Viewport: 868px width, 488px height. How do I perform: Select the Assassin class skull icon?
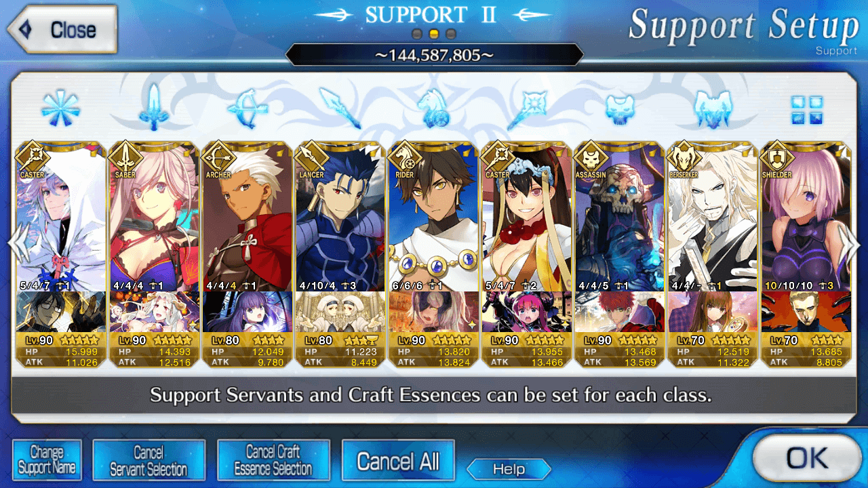[x=620, y=109]
